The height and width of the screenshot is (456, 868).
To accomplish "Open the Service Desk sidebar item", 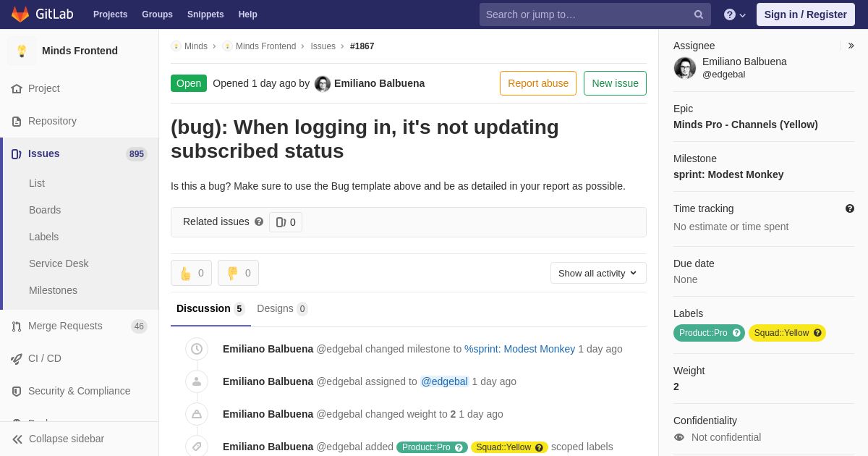I will (59, 263).
